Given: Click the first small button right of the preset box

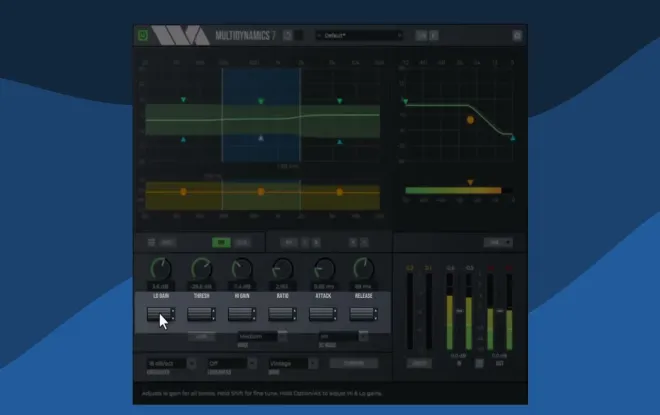Looking at the screenshot, I should tap(421, 35).
